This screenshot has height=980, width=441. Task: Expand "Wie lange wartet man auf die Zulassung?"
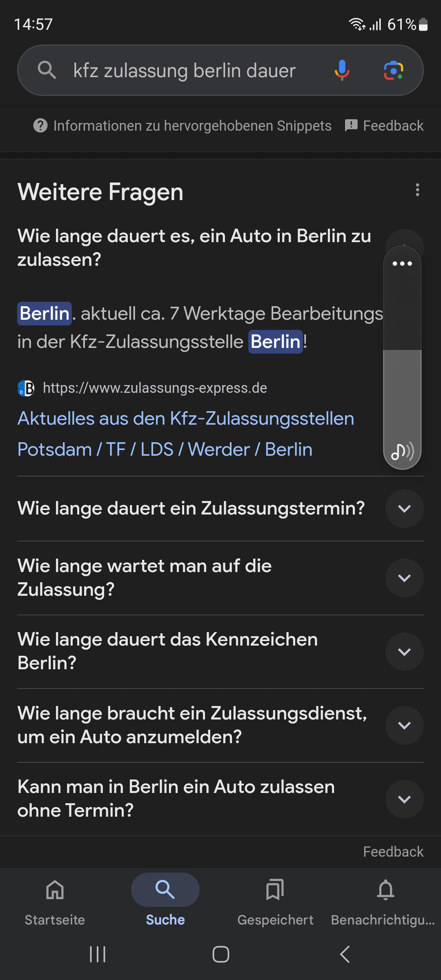coord(404,578)
